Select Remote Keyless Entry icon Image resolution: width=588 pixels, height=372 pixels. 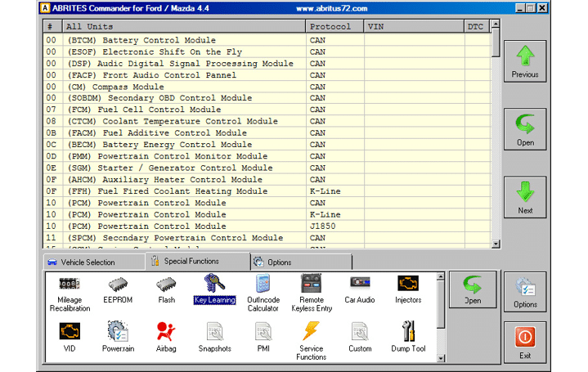pyautogui.click(x=311, y=292)
